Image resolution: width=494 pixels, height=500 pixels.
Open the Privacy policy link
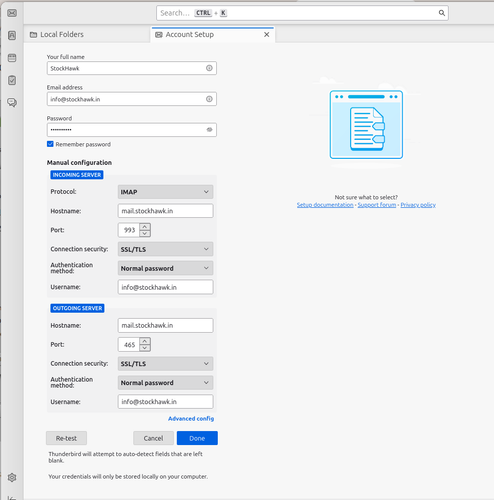(x=418, y=205)
